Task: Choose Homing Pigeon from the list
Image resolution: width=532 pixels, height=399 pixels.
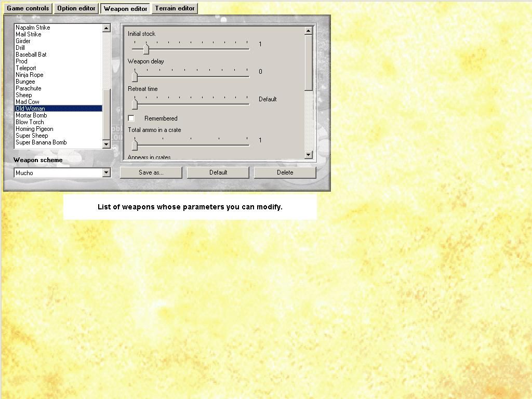Action: [x=34, y=129]
